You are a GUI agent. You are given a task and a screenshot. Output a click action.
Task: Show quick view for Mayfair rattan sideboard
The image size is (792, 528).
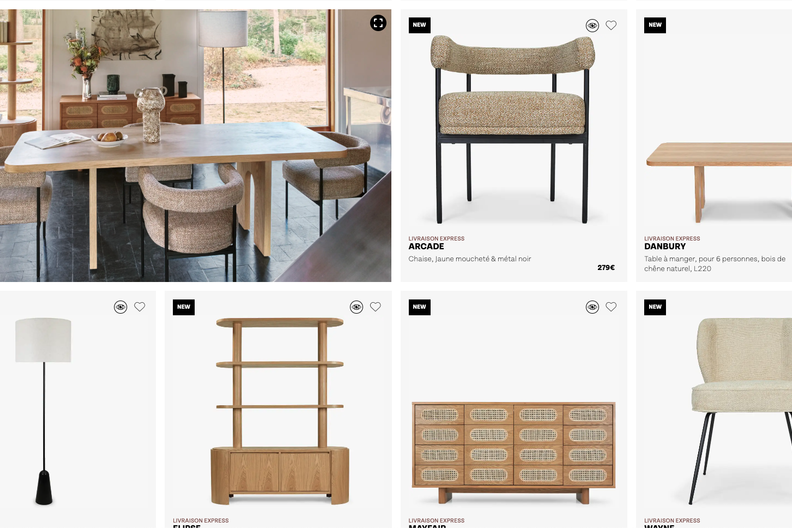[592, 307]
